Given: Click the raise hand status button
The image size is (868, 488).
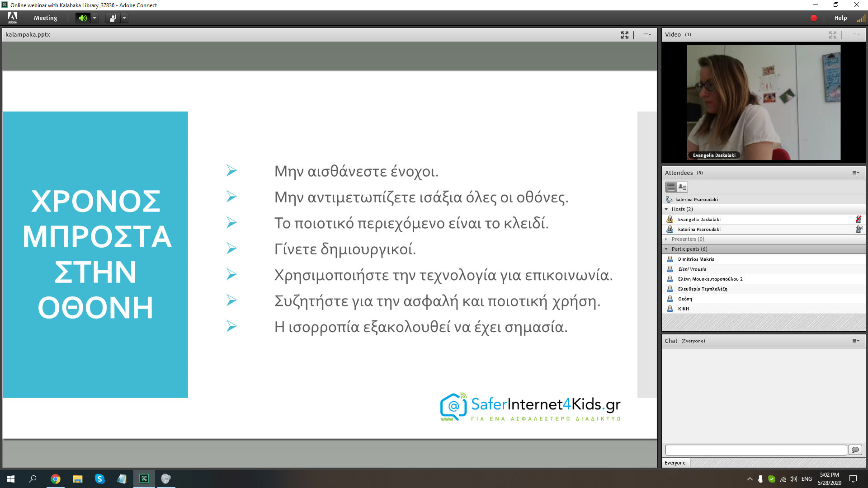Looking at the screenshot, I should click(113, 18).
